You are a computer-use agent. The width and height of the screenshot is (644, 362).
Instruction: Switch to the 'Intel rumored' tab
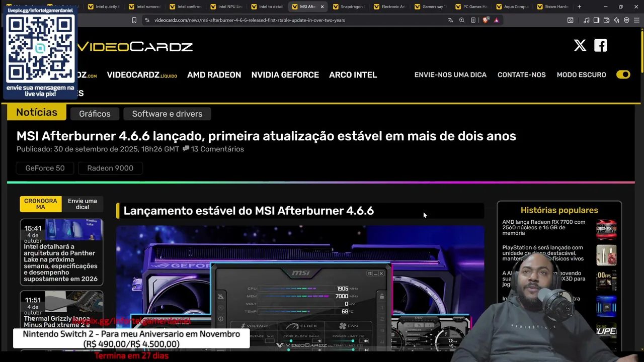click(144, 7)
